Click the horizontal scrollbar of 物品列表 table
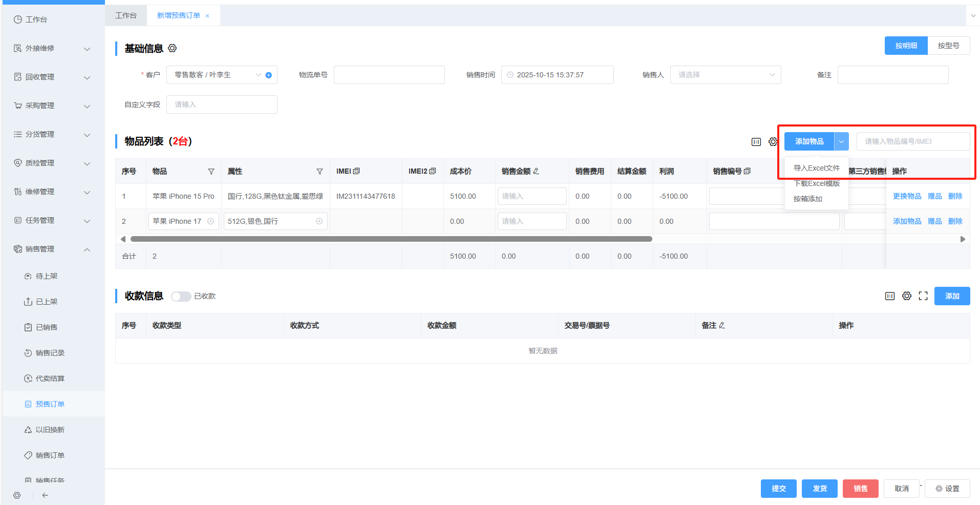The width and height of the screenshot is (980, 505). tap(391, 239)
